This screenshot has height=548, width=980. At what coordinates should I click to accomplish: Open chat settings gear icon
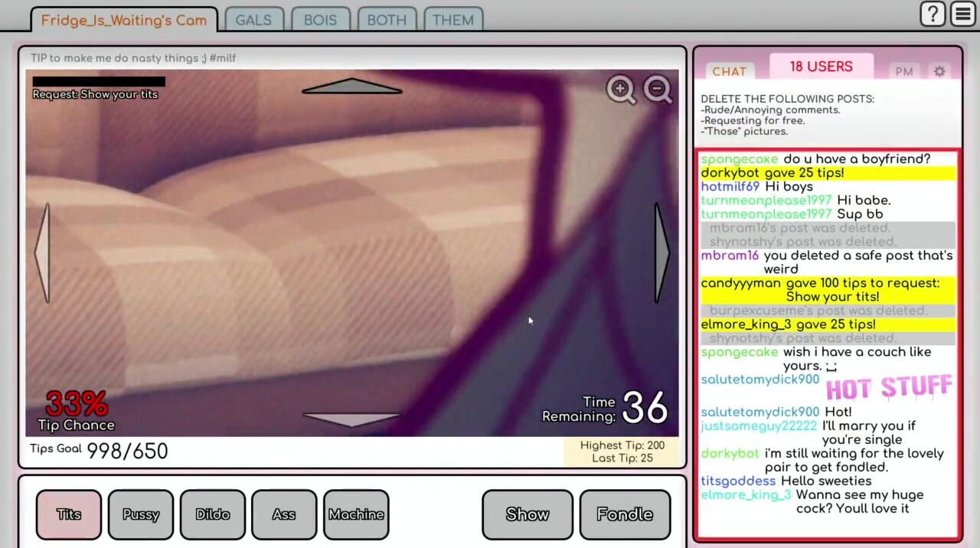[x=939, y=71]
